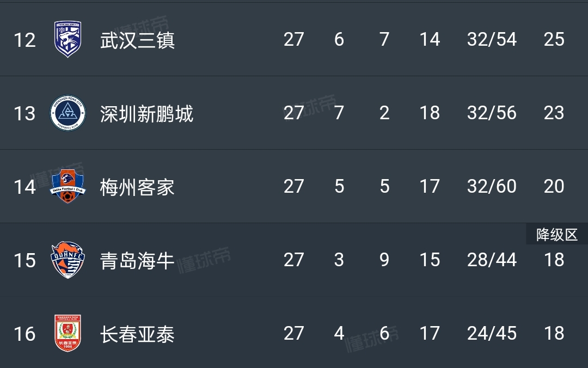Tap rank number 15 in standings
This screenshot has height=368, width=588.
(24, 261)
